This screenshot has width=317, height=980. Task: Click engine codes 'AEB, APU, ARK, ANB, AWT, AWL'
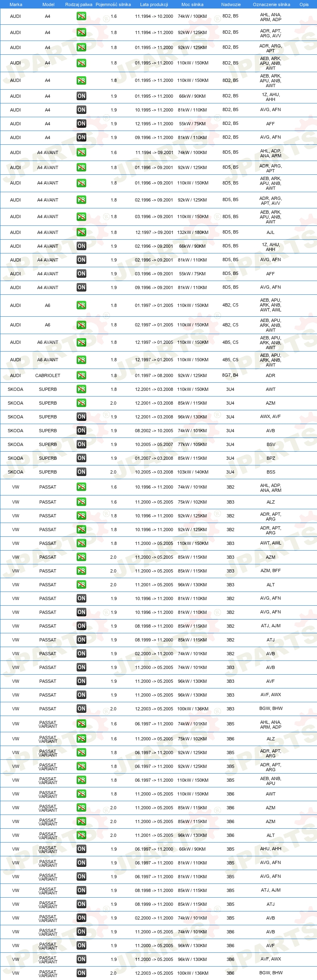[x=270, y=305]
